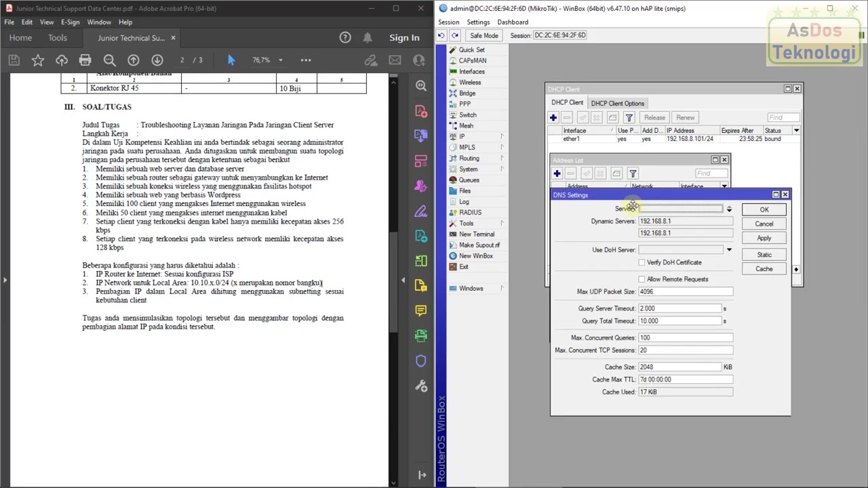Image resolution: width=868 pixels, height=488 pixels.
Task: Open Acrobat Edit menu
Action: tap(27, 22)
